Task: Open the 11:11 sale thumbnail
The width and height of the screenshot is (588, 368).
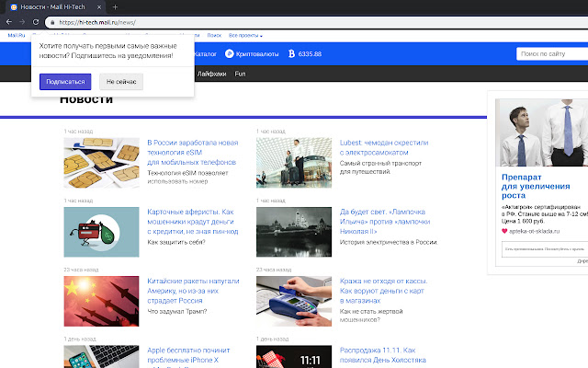Action: (294, 357)
